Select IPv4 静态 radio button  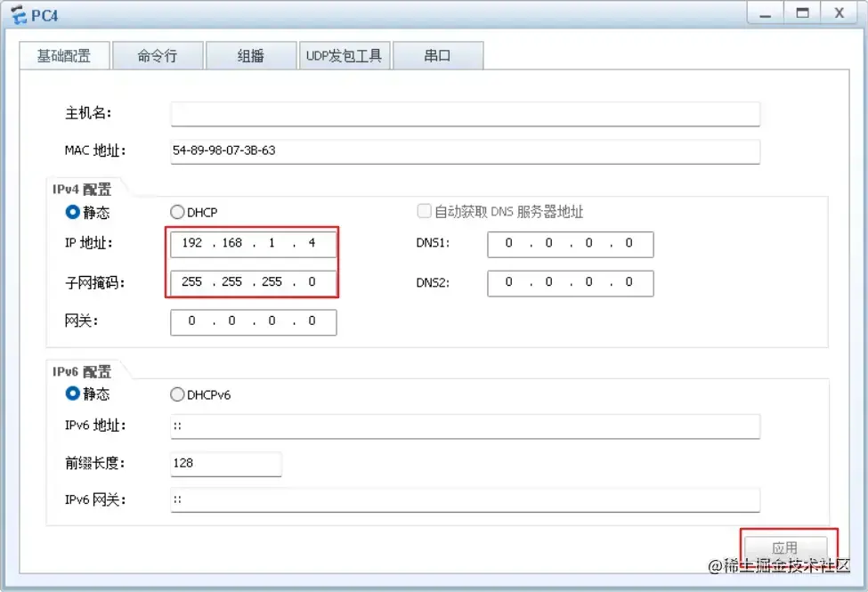tap(72, 212)
